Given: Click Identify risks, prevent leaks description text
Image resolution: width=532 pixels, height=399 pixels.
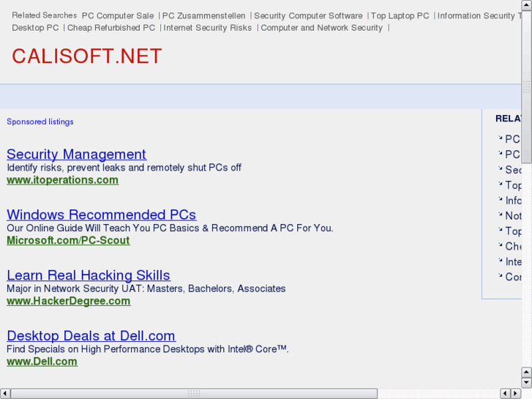Looking at the screenshot, I should click(x=124, y=168).
